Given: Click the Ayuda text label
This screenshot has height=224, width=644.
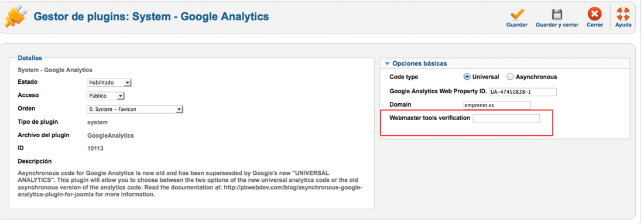Looking at the screenshot, I should [x=623, y=25].
